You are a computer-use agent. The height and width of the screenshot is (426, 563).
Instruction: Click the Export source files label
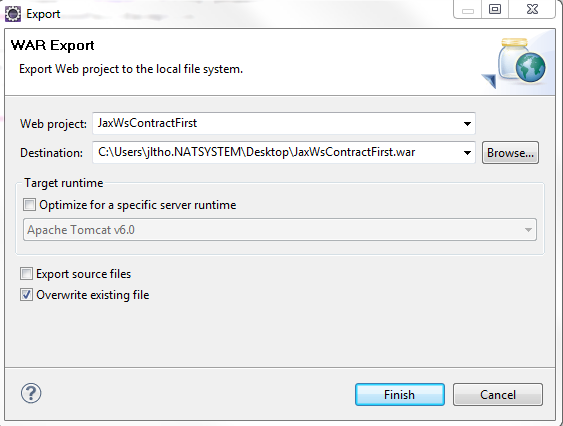pyautogui.click(x=84, y=274)
